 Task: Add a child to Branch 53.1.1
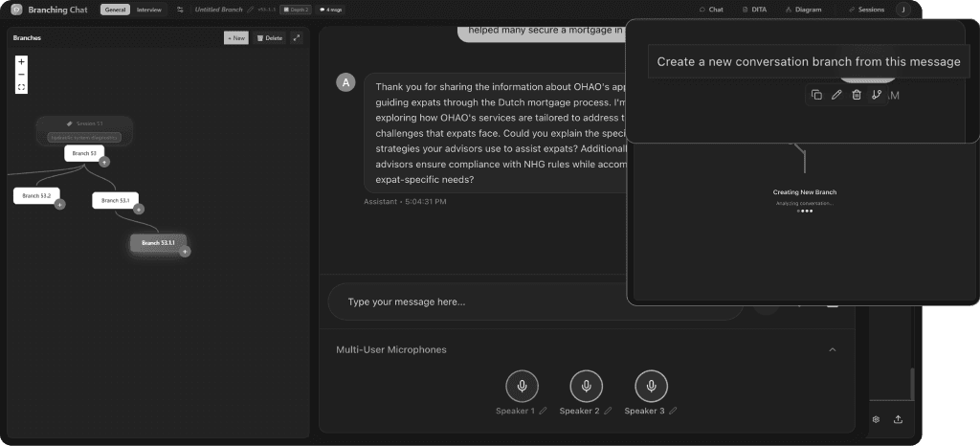(185, 251)
